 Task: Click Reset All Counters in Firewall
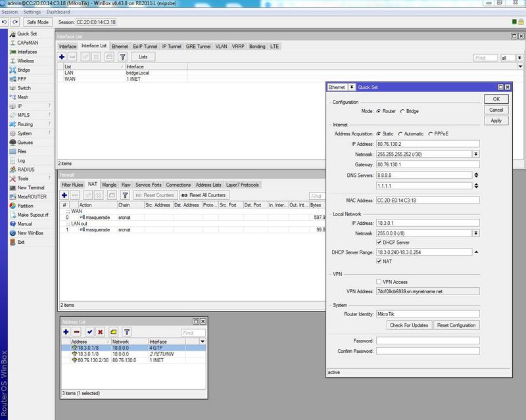tap(204, 195)
